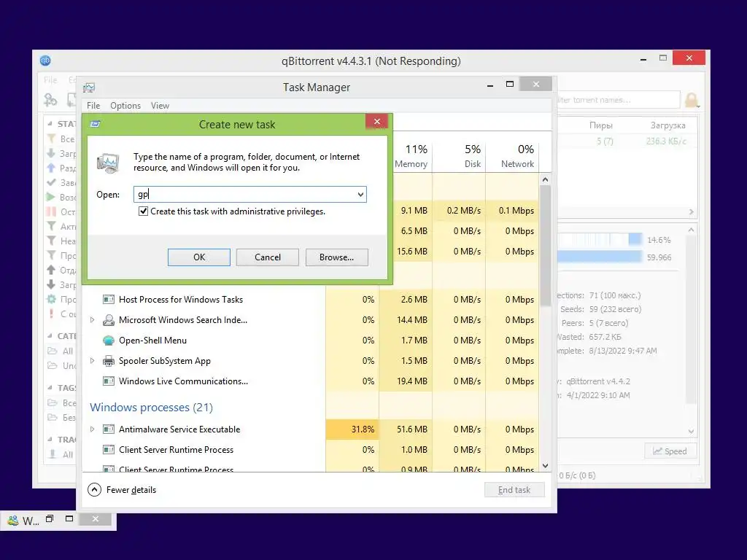Click the minimized window's users icon
This screenshot has width=747, height=560.
pos(13,521)
